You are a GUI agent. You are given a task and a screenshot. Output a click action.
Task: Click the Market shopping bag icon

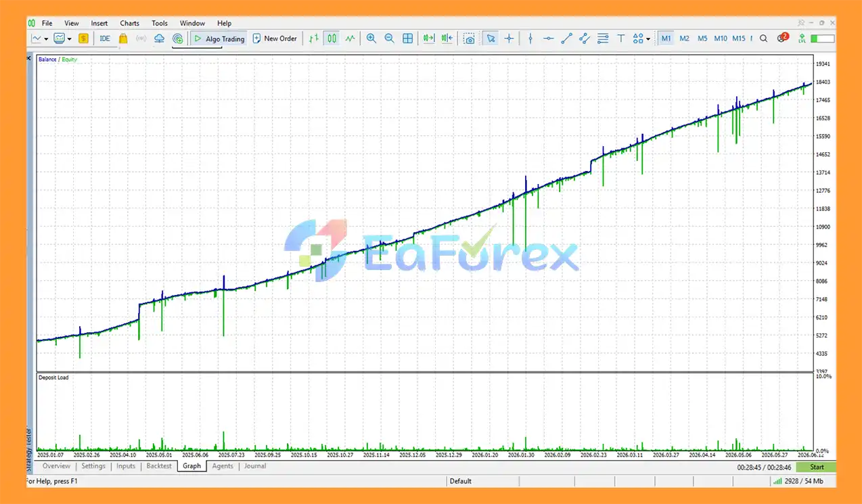123,39
